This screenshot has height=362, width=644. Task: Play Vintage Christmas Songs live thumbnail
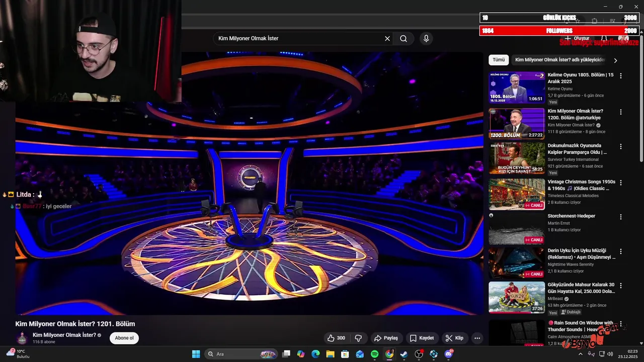[516, 194]
